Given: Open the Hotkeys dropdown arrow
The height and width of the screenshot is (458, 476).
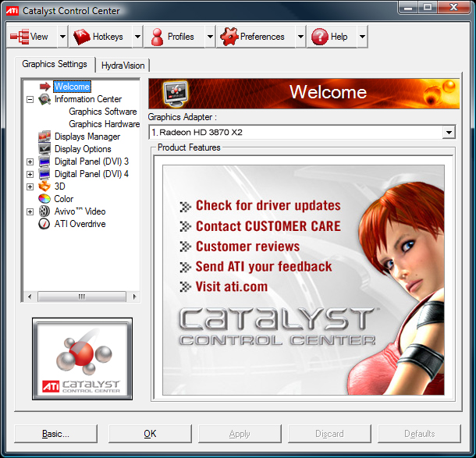Looking at the screenshot, I should tap(137, 37).
